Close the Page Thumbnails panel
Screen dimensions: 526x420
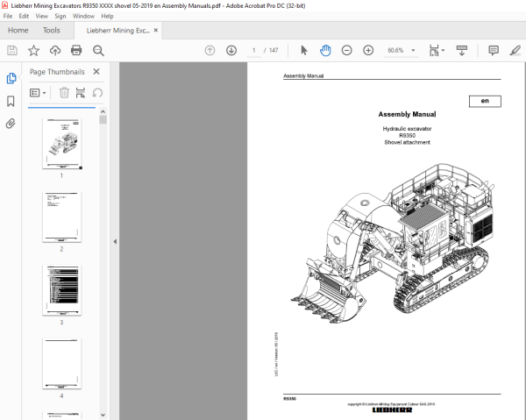[x=96, y=71]
